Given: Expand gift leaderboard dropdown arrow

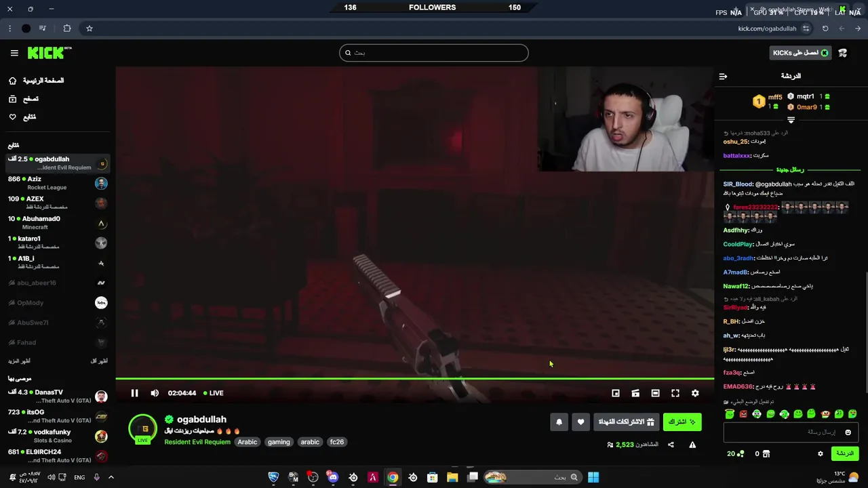Looking at the screenshot, I should pyautogui.click(x=791, y=120).
